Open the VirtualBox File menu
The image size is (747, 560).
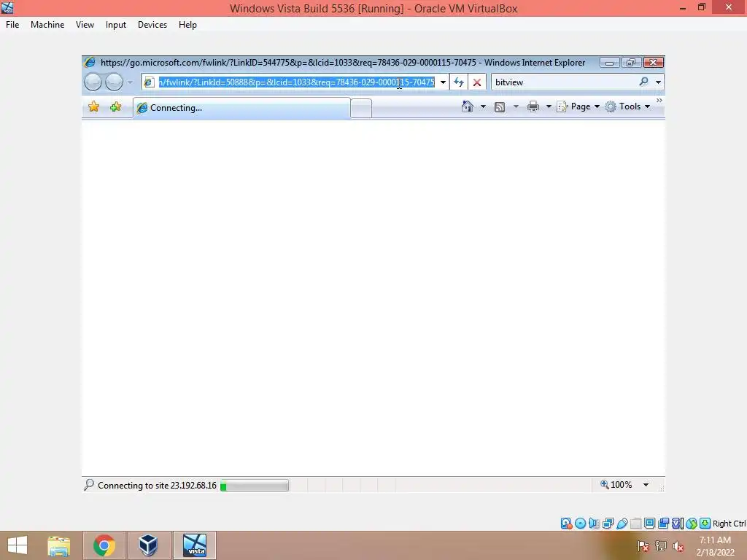(x=12, y=25)
